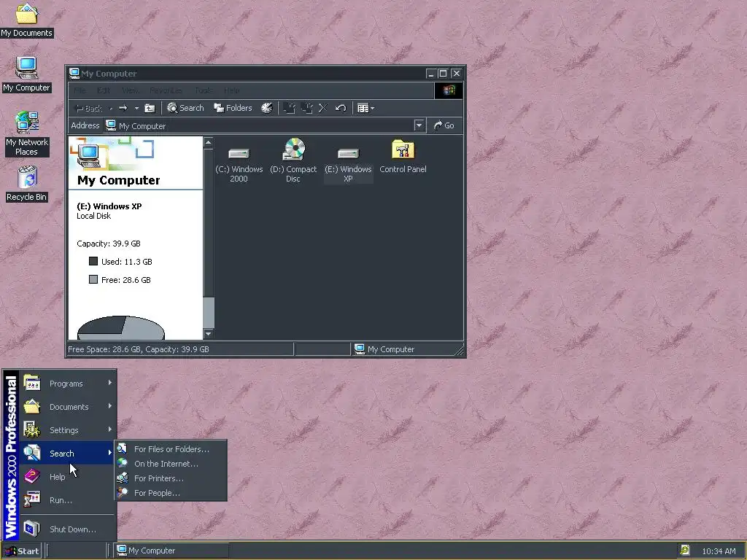The width and height of the screenshot is (747, 560).
Task: Click the Programs folder icon in Start menu
Action: [32, 384]
